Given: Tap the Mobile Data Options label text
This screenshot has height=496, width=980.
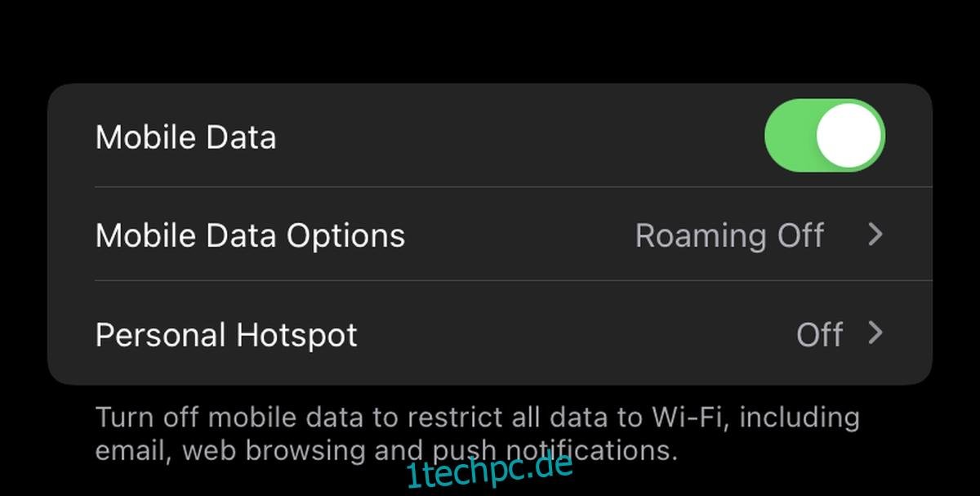Looking at the screenshot, I should point(250,235).
